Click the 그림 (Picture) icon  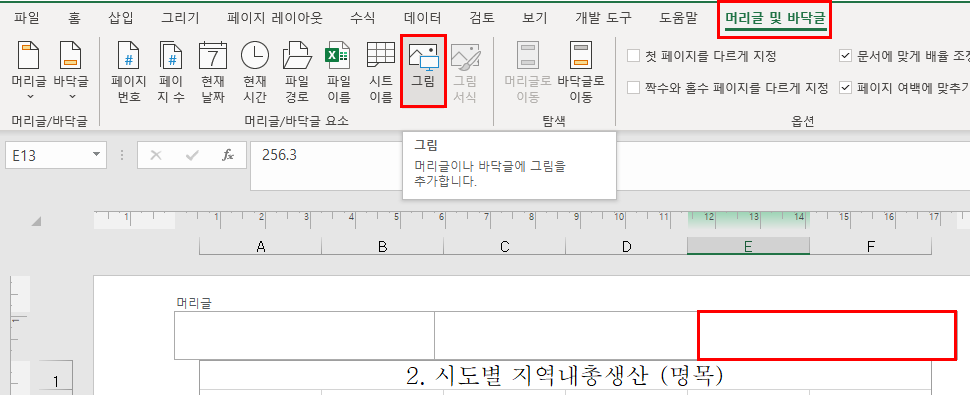[x=423, y=71]
